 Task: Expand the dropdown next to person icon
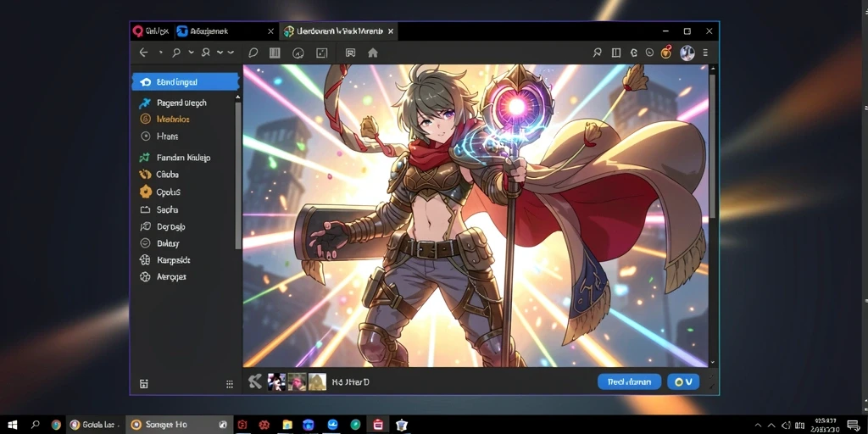point(220,53)
